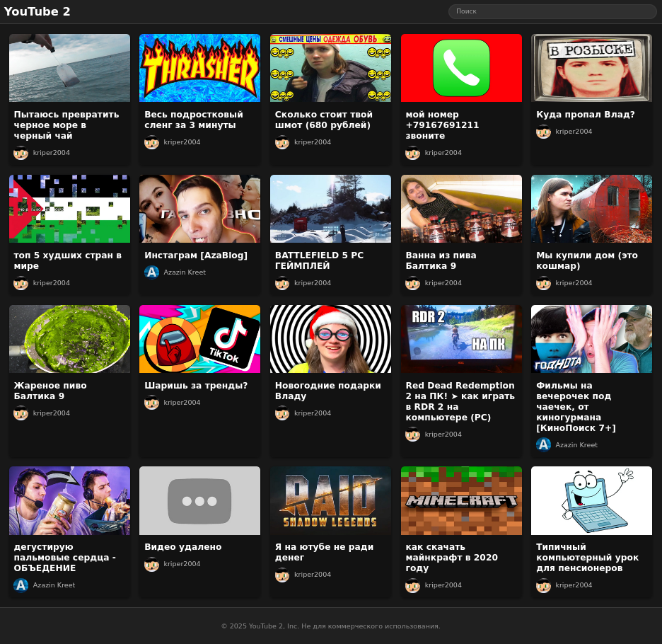The image size is (662, 644).
Task: Click the red house thumbnail for "Мы купили дом"
Action: pyautogui.click(x=591, y=209)
